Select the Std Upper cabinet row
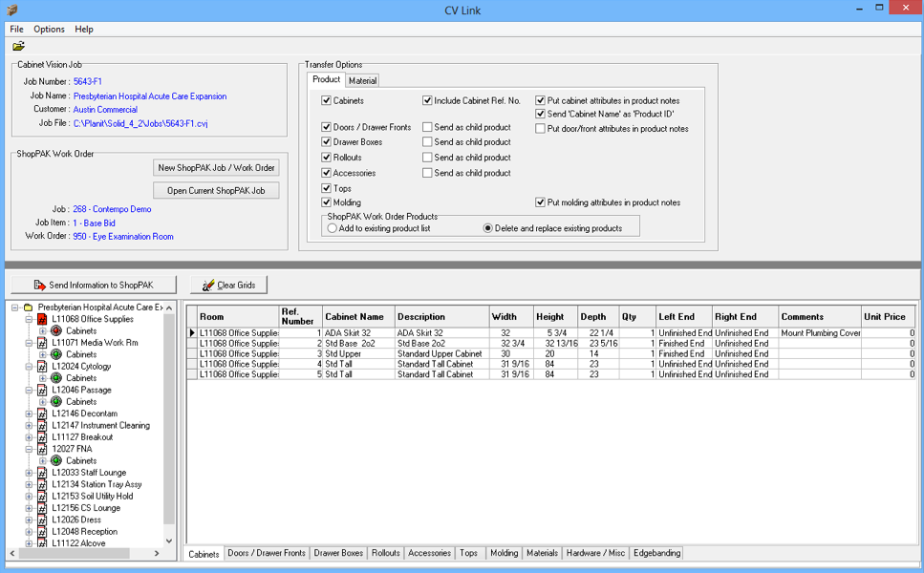This screenshot has width=924, height=573. click(354, 353)
